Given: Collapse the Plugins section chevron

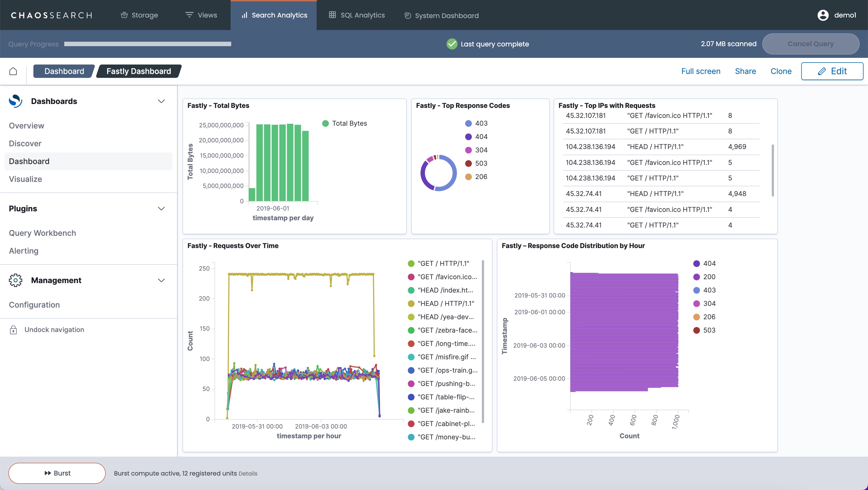Looking at the screenshot, I should 161,209.
